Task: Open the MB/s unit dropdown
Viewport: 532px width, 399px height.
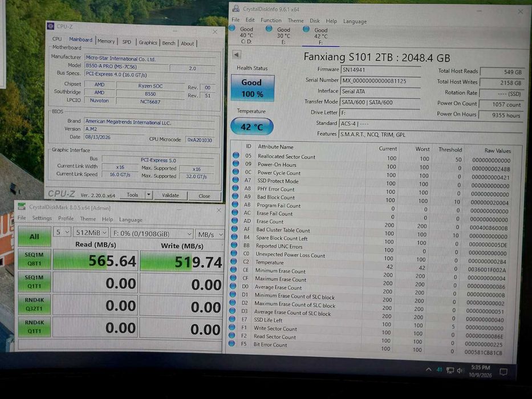Action: (x=210, y=234)
